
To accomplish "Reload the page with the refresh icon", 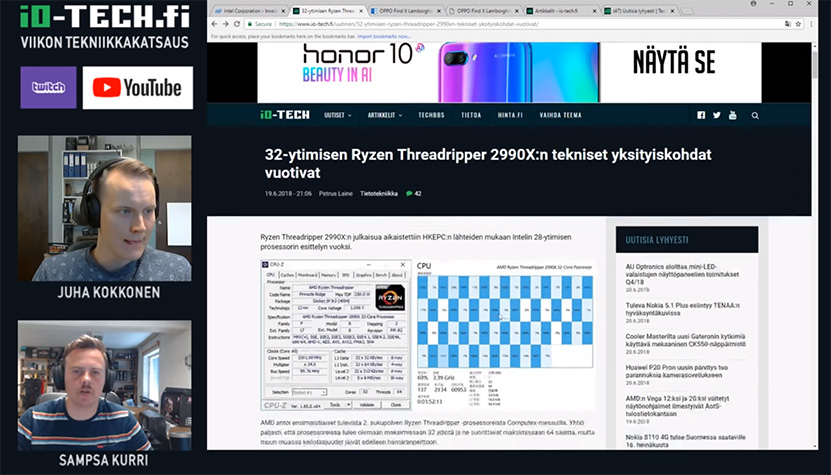I will [x=237, y=24].
